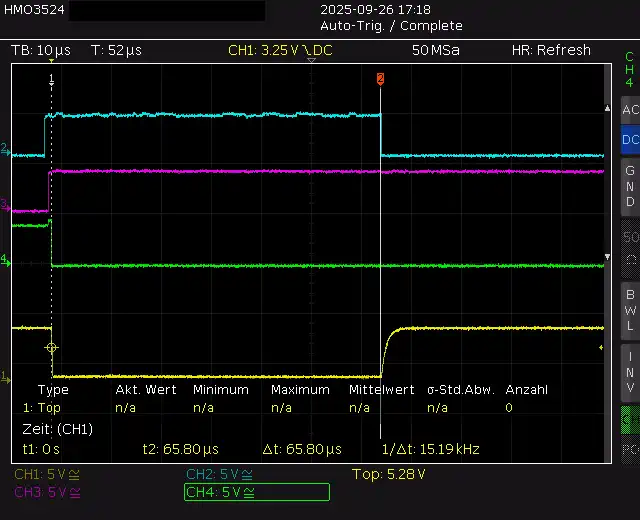Select the CH3 5 V channel label
The width and height of the screenshot is (640, 520).
click(47, 492)
